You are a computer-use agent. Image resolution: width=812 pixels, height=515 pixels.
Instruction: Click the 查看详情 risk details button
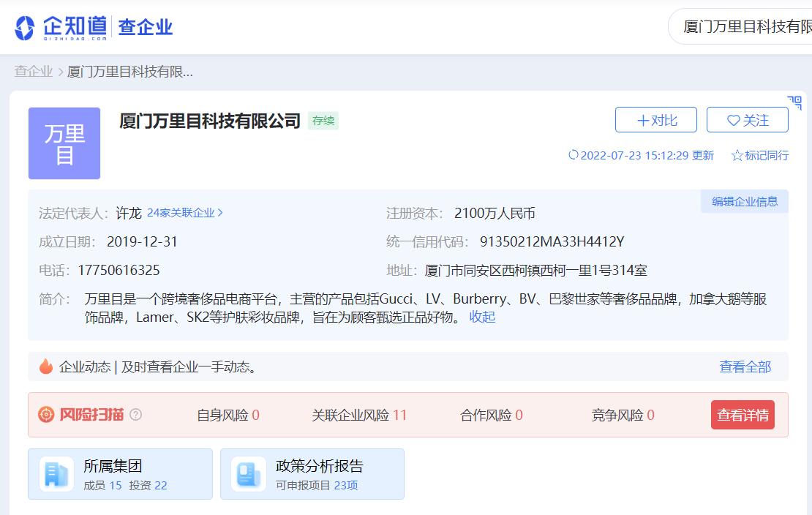click(743, 414)
